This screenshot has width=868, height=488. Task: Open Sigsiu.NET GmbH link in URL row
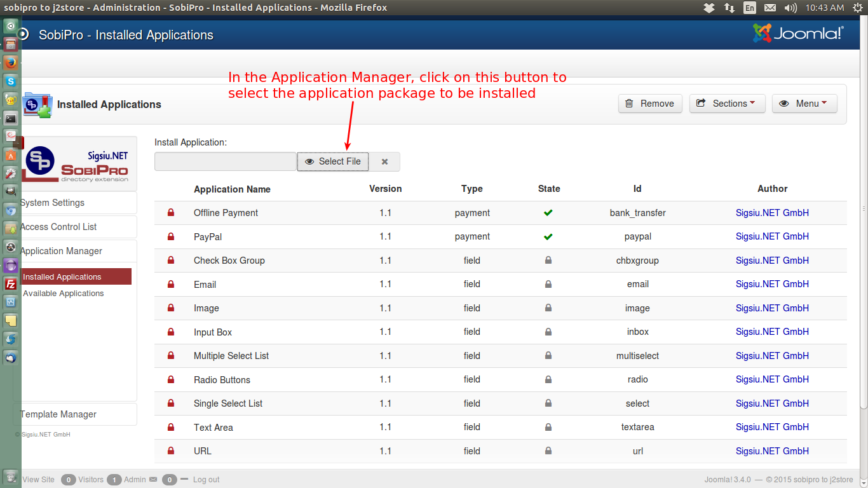coord(772,451)
